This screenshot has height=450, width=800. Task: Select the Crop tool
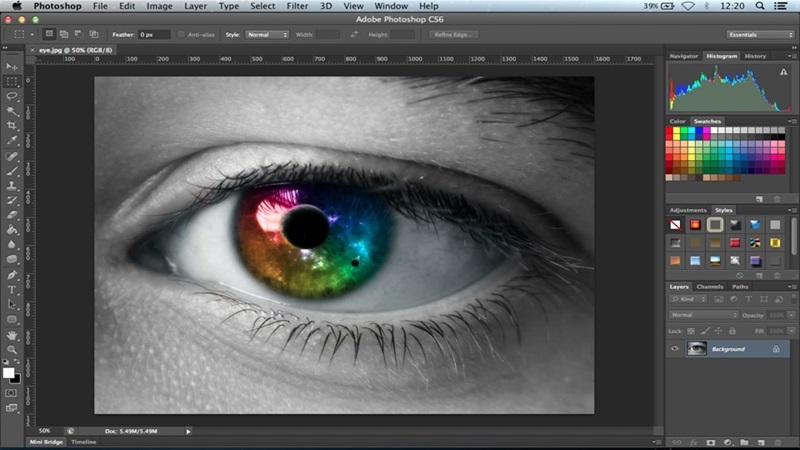pyautogui.click(x=12, y=126)
